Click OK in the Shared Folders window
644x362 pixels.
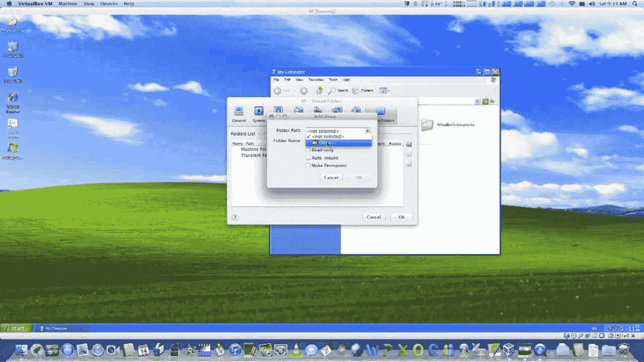(401, 217)
